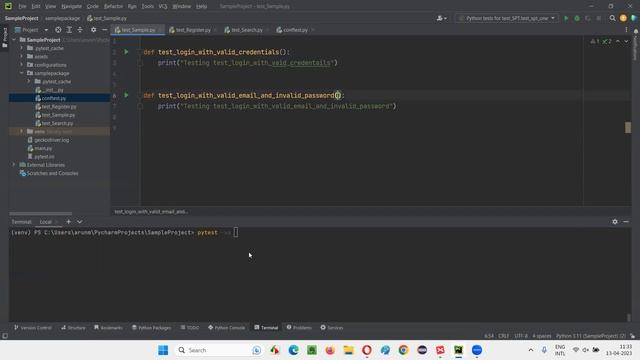The width and height of the screenshot is (640, 360).
Task: Select Scratches and Consoles node
Action: click(53, 173)
